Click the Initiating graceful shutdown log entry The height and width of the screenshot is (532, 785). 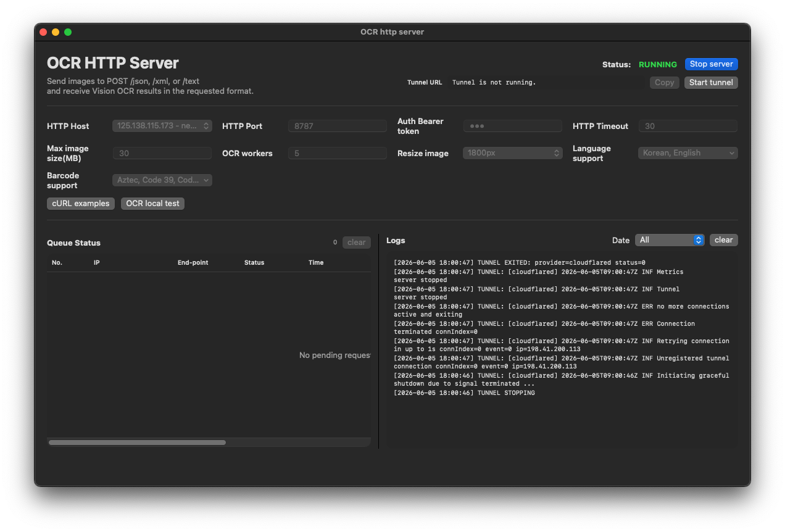(562, 380)
